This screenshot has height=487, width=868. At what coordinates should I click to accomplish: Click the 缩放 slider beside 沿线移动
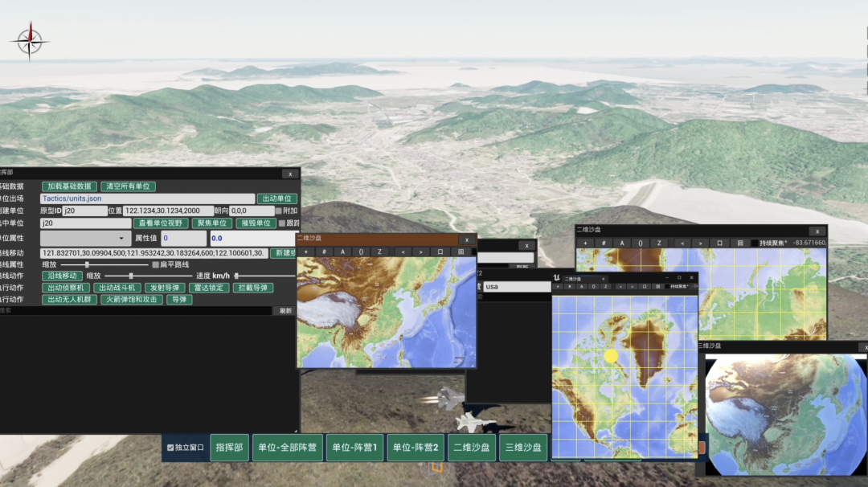(x=148, y=276)
